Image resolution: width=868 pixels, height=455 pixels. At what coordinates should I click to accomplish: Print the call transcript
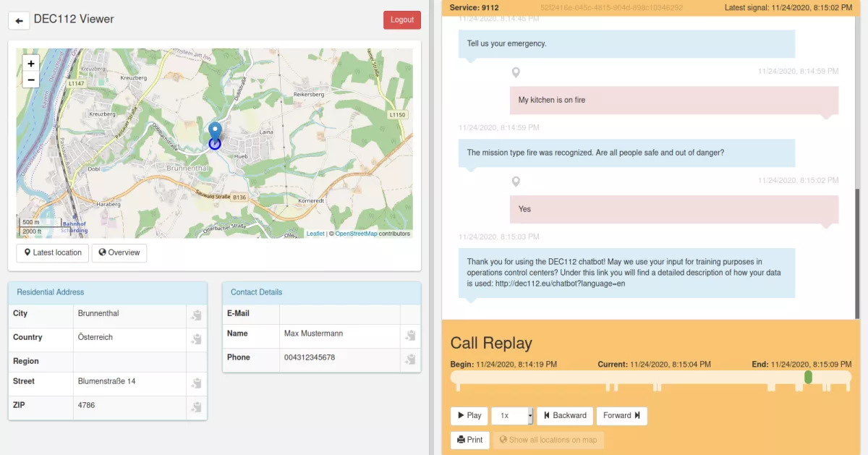pyautogui.click(x=469, y=440)
